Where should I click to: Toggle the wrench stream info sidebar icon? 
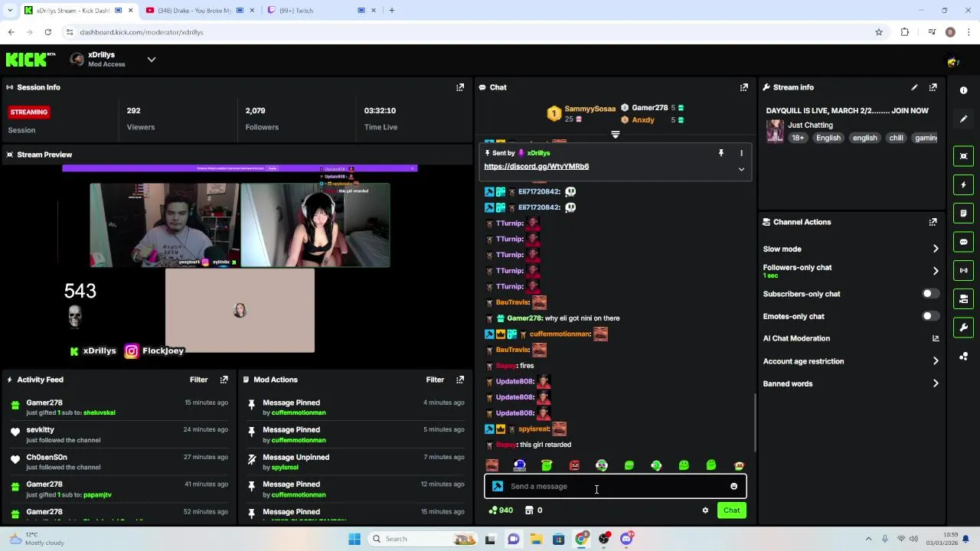coord(963,328)
